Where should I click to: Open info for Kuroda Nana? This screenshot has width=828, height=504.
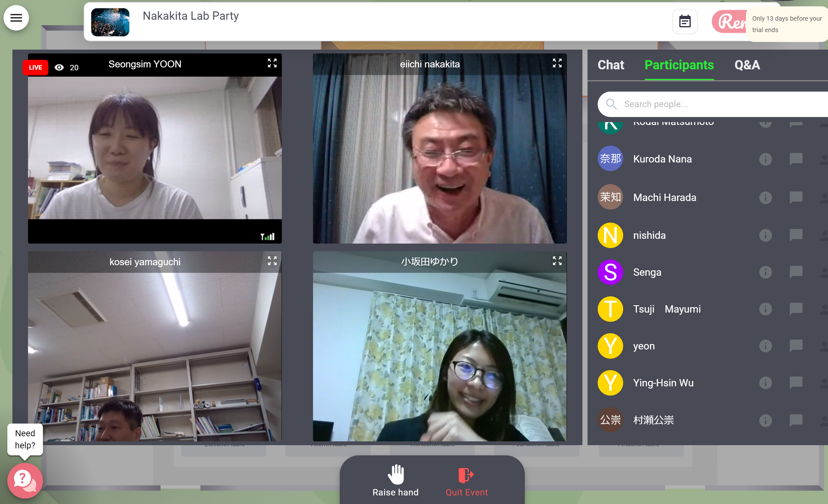coord(765,159)
